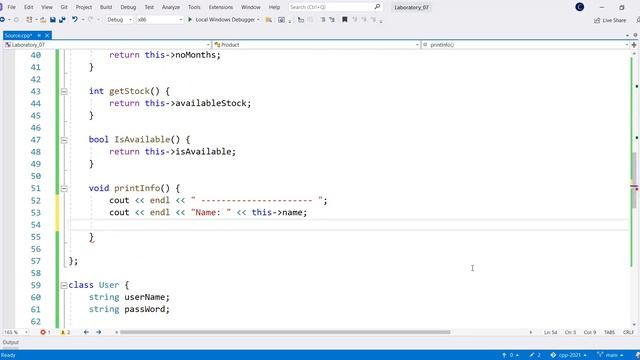Click the empty line 54 in editor
Viewport: 640px width, 360px height.
349,225
